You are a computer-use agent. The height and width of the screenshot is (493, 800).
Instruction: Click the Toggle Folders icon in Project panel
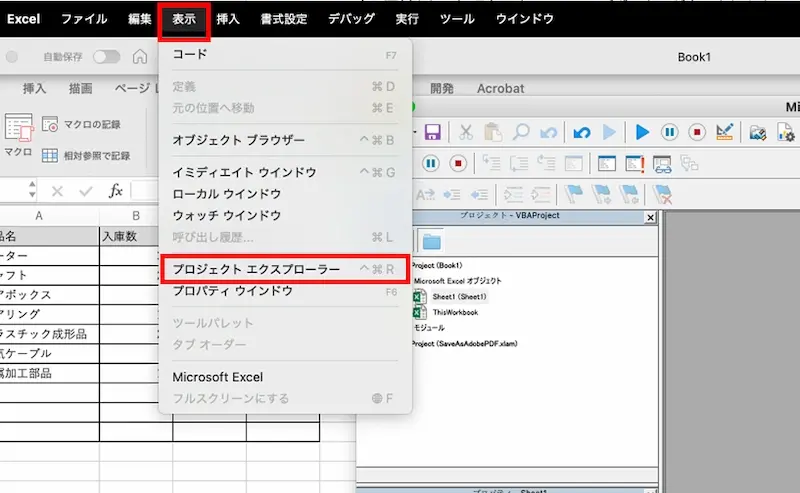click(x=432, y=241)
